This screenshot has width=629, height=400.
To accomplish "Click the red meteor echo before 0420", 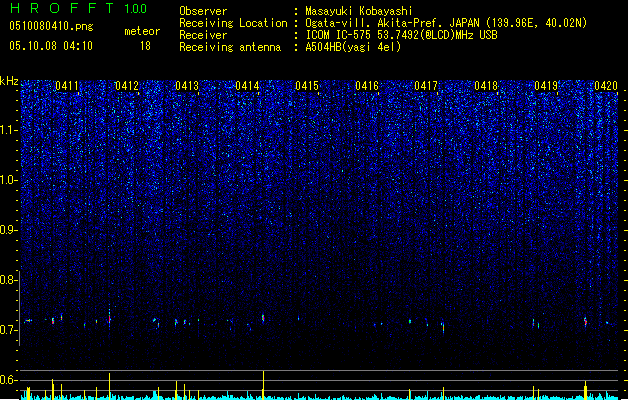I will tap(586, 321).
